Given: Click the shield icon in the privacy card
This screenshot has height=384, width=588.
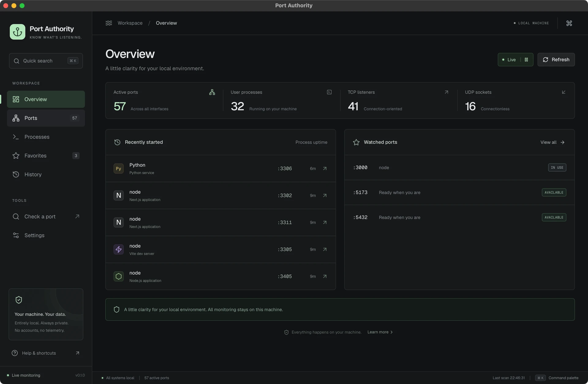Looking at the screenshot, I should click(x=19, y=300).
